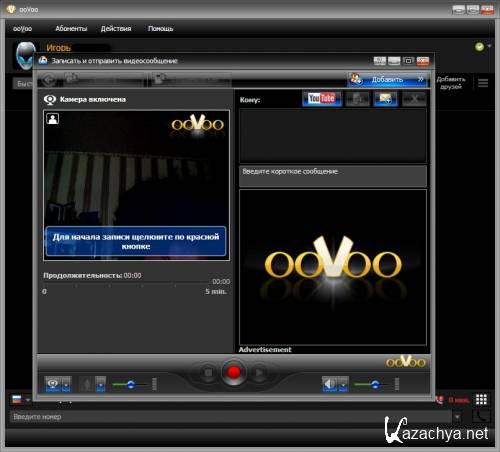
Task: Open the dial pad grid icon
Action: coord(481,399)
